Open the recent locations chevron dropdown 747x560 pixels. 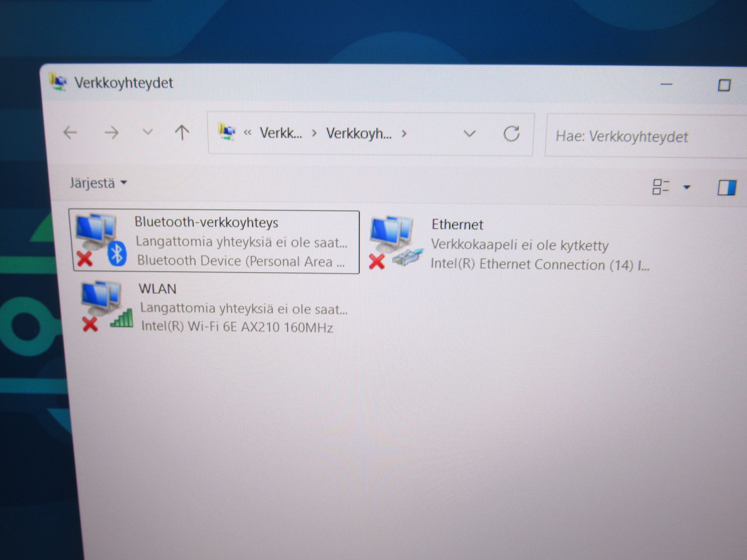click(147, 132)
